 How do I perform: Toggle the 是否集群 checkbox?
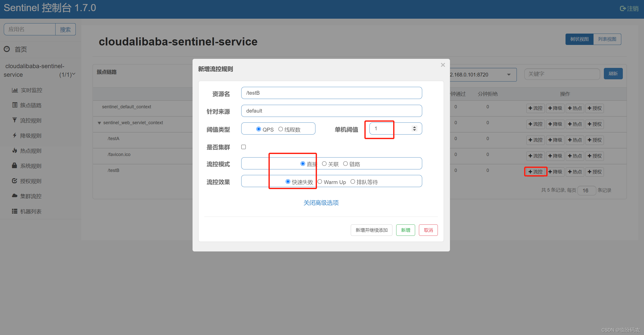[244, 147]
